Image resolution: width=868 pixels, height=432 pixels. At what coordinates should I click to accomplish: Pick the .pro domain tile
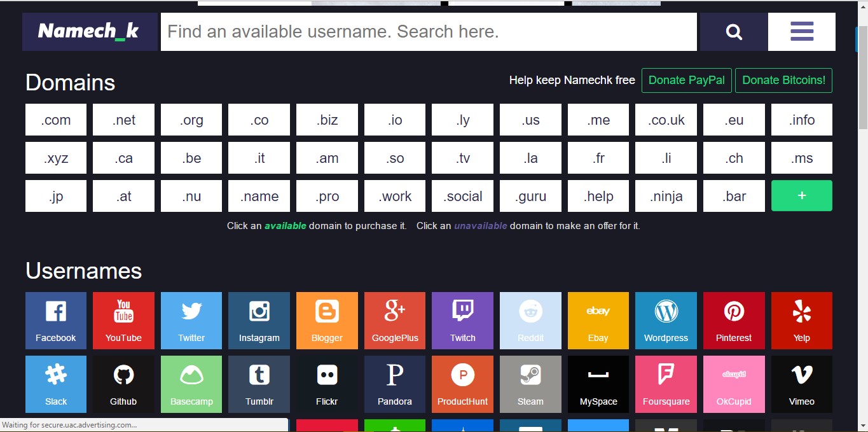point(327,196)
